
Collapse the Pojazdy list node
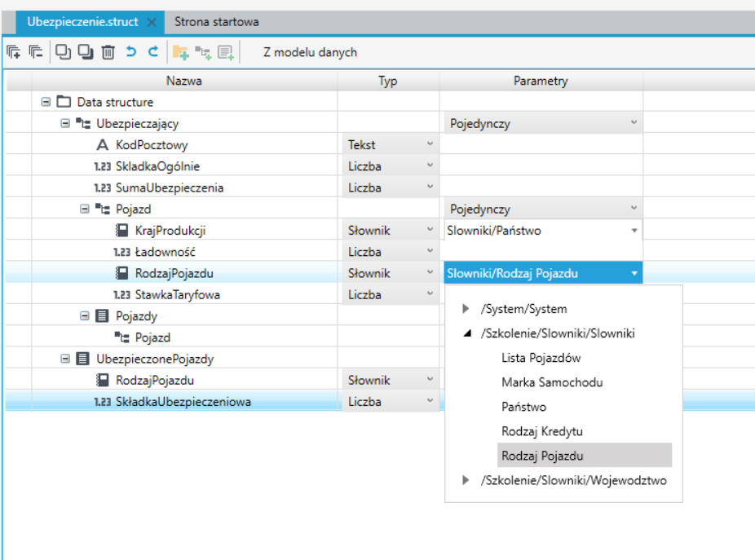tap(84, 316)
